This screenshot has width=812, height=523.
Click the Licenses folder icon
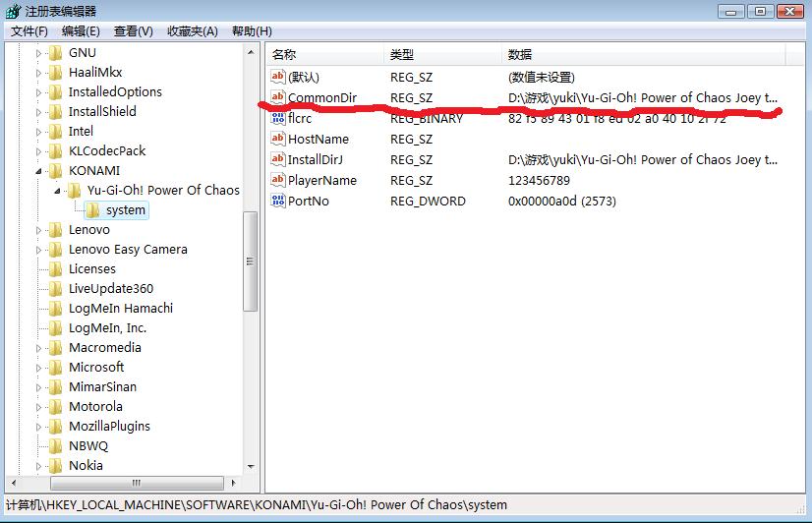pyautogui.click(x=55, y=269)
